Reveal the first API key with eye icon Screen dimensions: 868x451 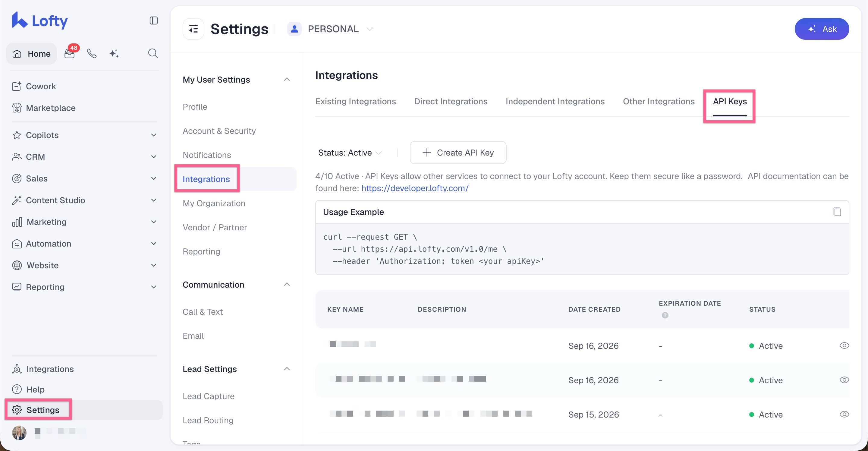tap(844, 345)
